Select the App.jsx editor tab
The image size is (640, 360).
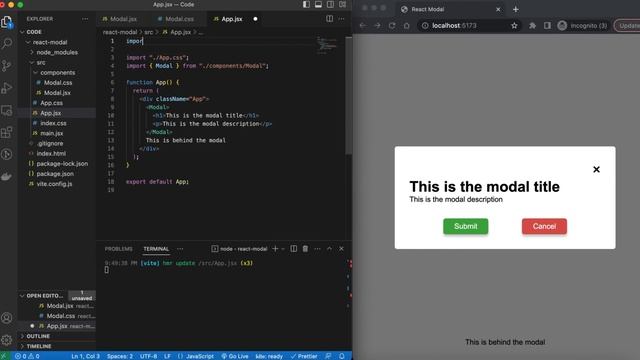point(232,19)
